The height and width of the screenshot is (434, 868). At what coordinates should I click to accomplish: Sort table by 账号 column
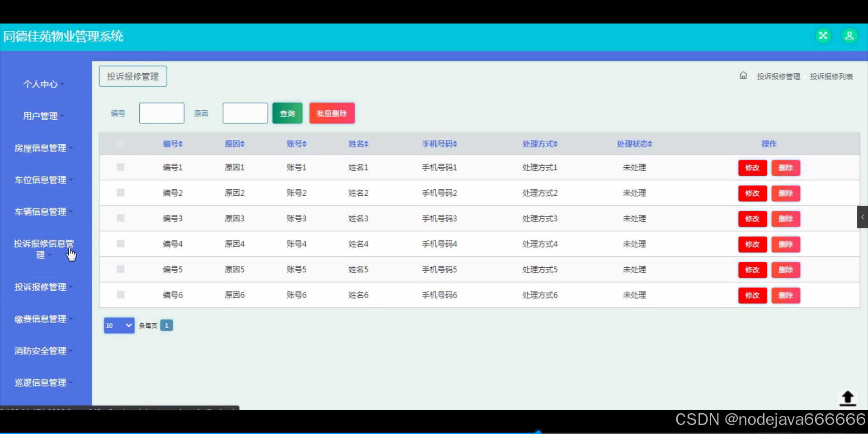(297, 144)
